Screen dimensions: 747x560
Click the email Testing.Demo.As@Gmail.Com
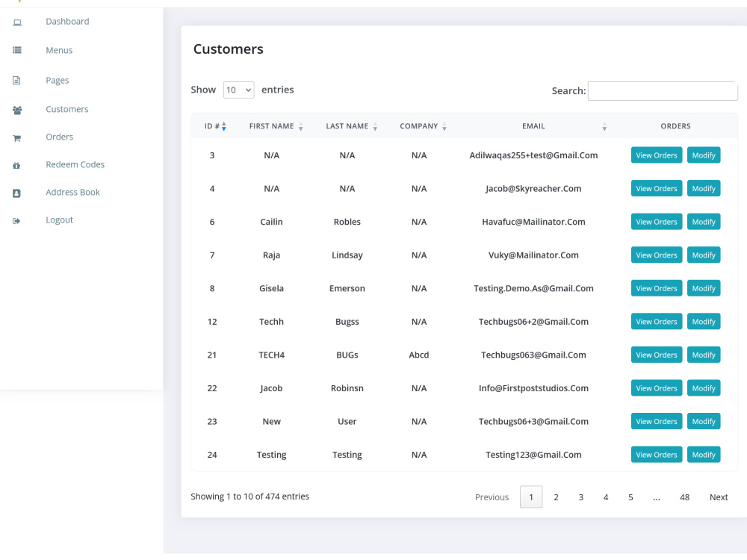[533, 288]
